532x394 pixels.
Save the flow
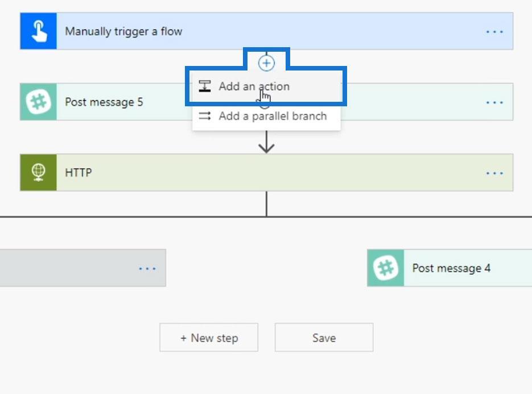[x=324, y=338]
